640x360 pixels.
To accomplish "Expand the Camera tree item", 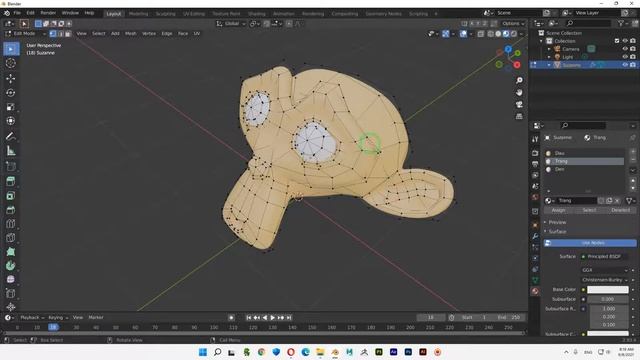I will (x=549, y=49).
